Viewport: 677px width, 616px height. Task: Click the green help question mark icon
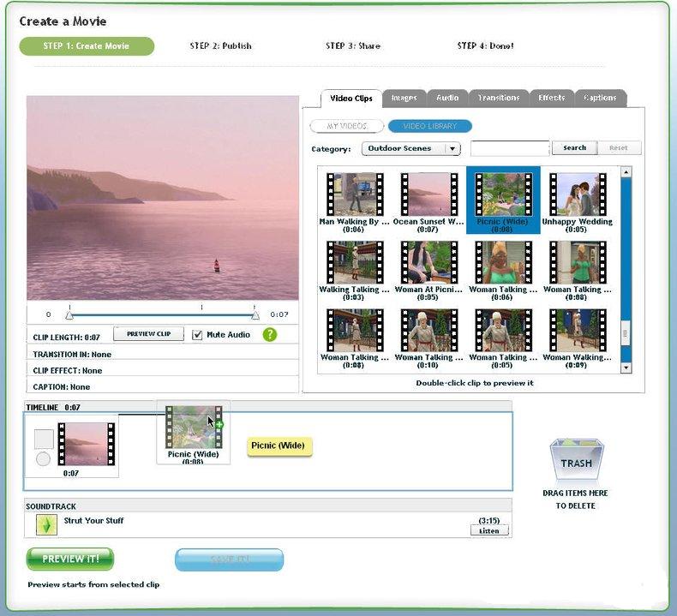point(270,334)
